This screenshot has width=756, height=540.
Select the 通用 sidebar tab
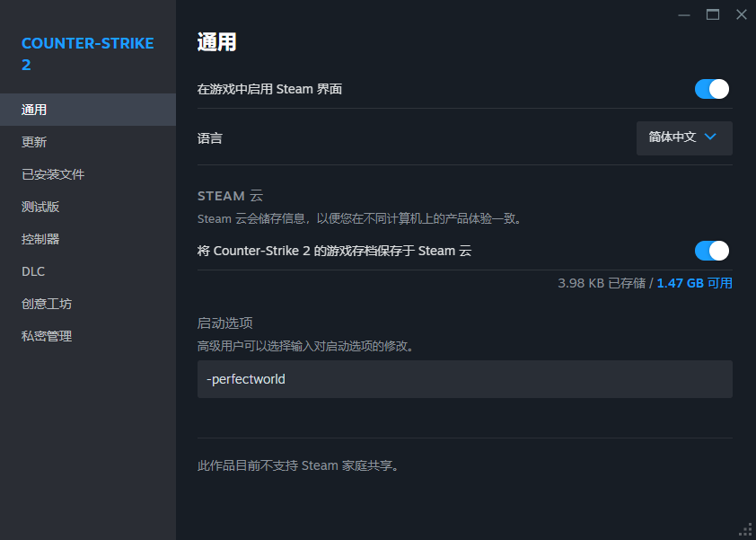coord(88,110)
